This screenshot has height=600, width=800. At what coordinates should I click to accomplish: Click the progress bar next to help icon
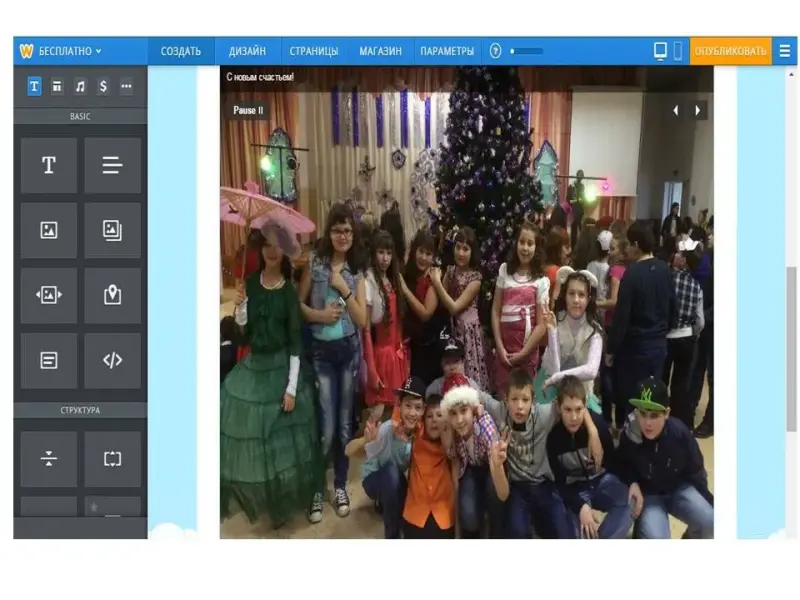[527, 51]
